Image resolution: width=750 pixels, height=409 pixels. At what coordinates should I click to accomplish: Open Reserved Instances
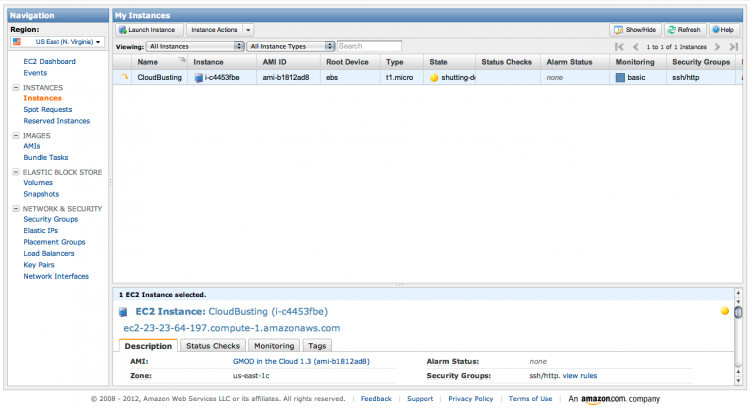click(57, 121)
